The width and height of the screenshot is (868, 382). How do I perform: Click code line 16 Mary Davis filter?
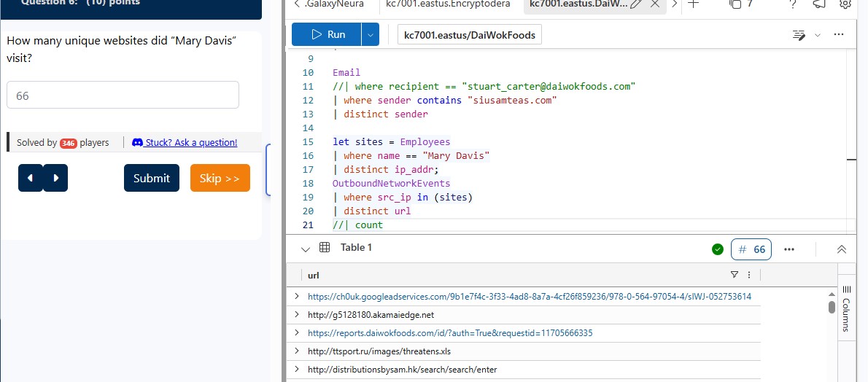[x=411, y=155]
